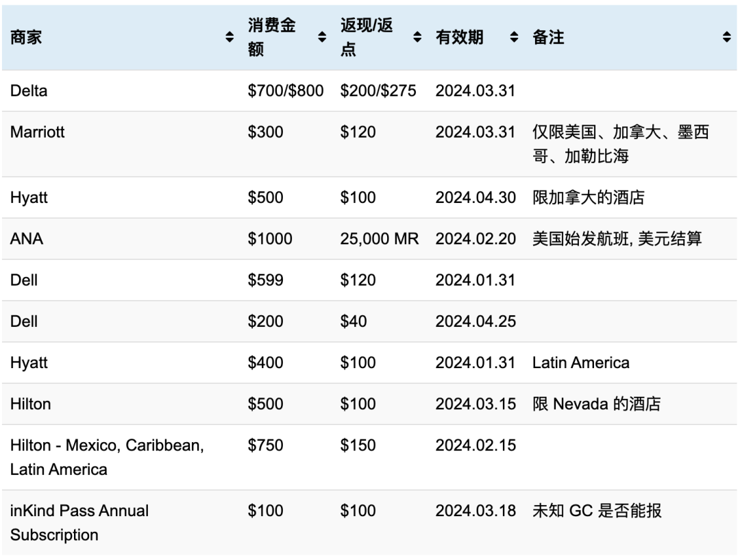Click the 2024.03.18 expiry date
This screenshot has height=560, width=740.
pyautogui.click(x=476, y=511)
